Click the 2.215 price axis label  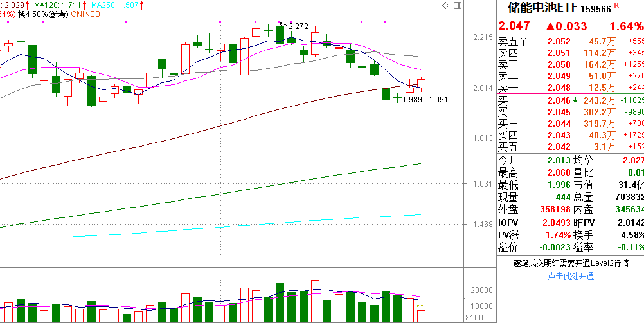[483, 37]
